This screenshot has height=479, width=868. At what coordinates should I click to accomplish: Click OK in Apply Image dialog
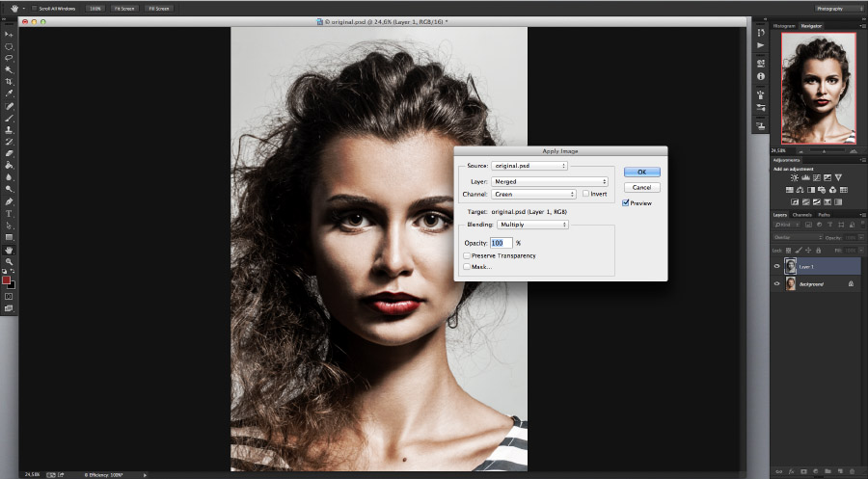click(x=641, y=172)
